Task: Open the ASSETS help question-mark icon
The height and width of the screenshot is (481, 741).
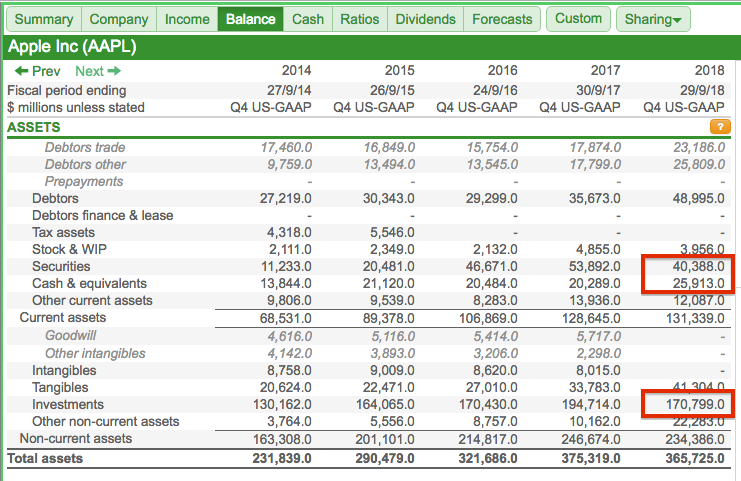Action: (x=720, y=127)
